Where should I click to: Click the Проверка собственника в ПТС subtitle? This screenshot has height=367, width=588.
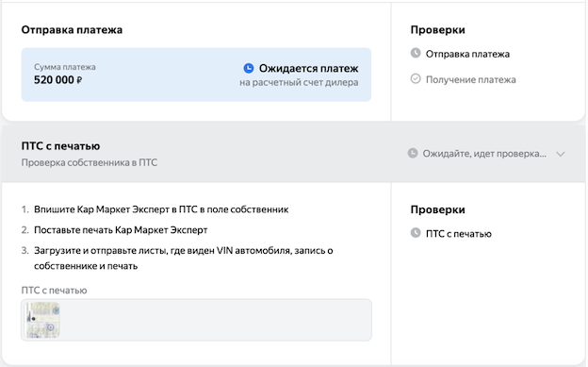click(x=90, y=162)
